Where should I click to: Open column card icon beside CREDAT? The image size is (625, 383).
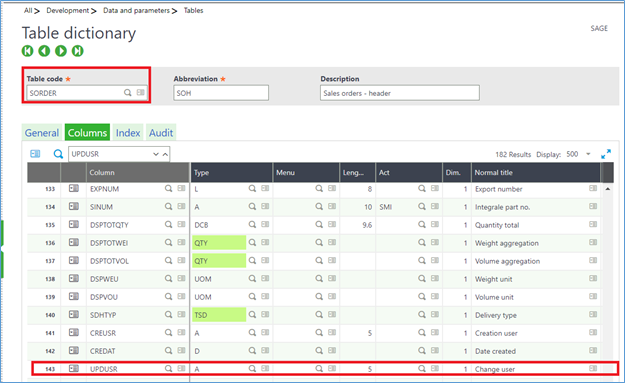point(181,350)
